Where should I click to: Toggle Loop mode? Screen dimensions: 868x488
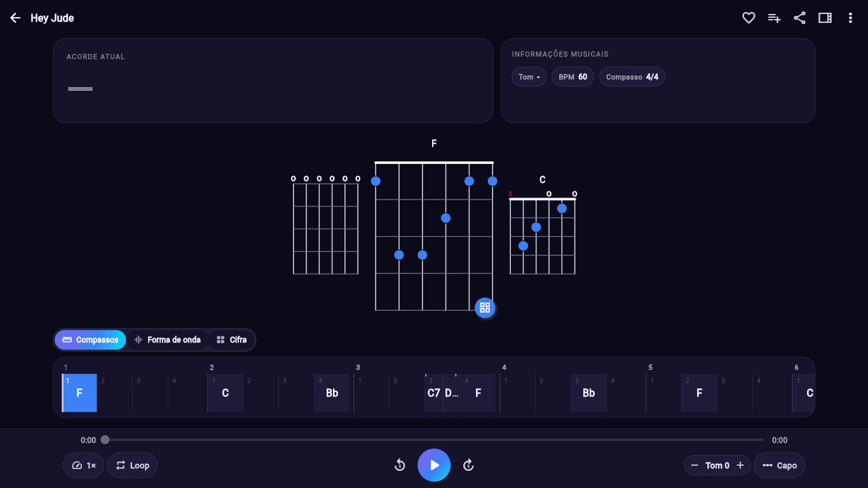click(x=132, y=465)
